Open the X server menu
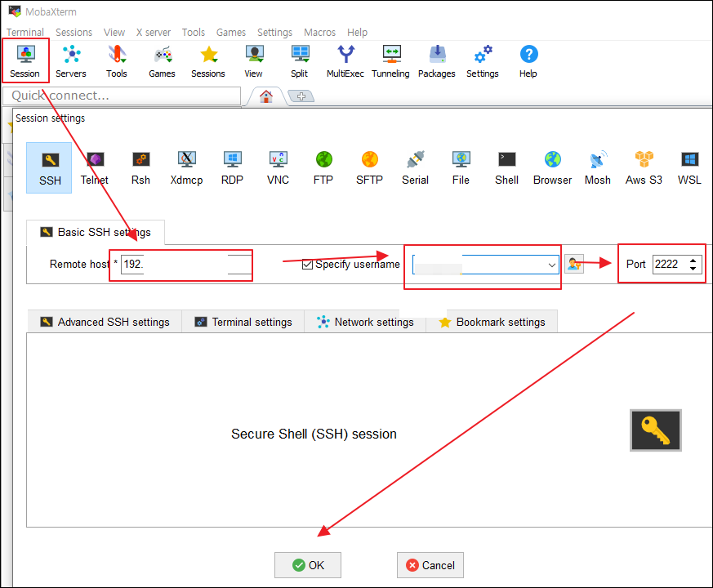 (154, 33)
